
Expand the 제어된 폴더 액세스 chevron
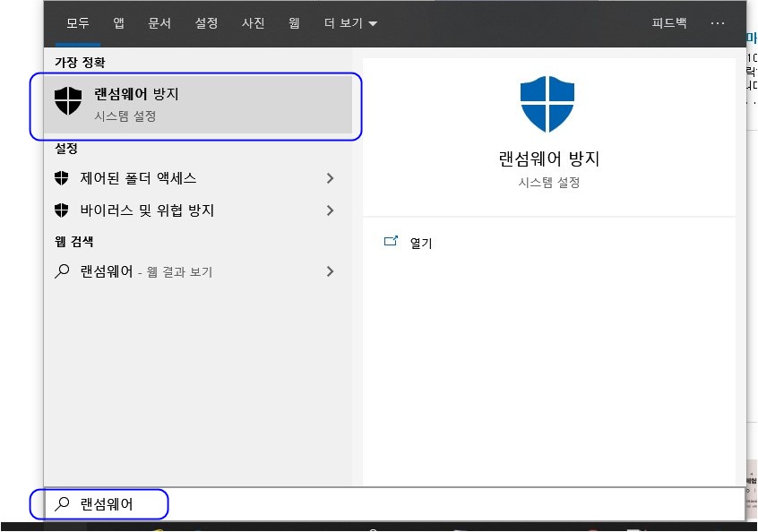331,178
